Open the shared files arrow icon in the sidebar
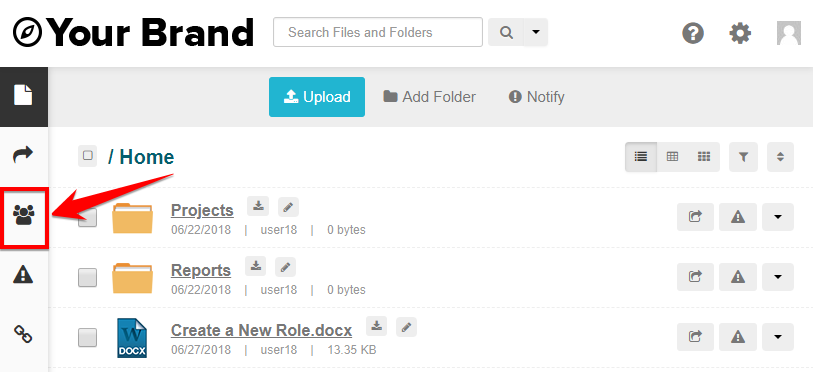Viewport: 813px width, 372px height. coord(23,154)
